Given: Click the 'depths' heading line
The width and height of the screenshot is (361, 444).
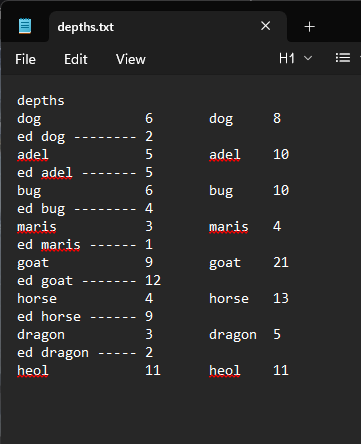Looking at the screenshot, I should coord(41,101).
